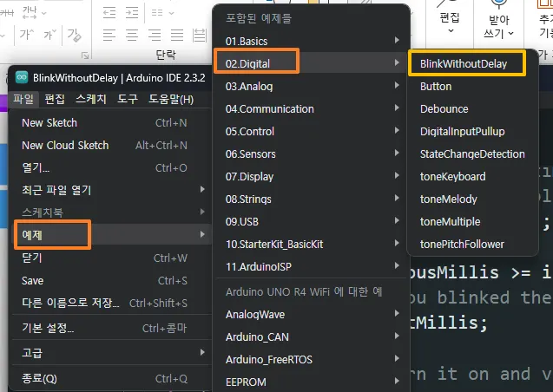Decrease font size in Word ribbon
This screenshot has height=392, width=553.
(x=49, y=35)
